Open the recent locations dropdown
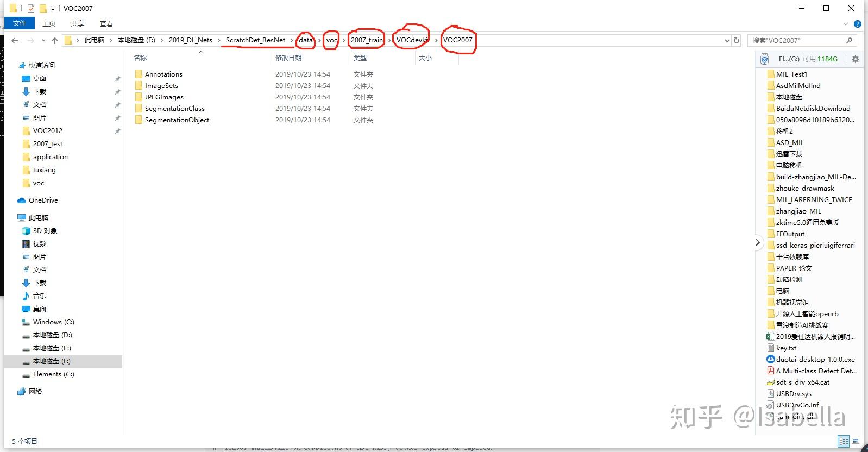The width and height of the screenshot is (868, 452). point(44,41)
